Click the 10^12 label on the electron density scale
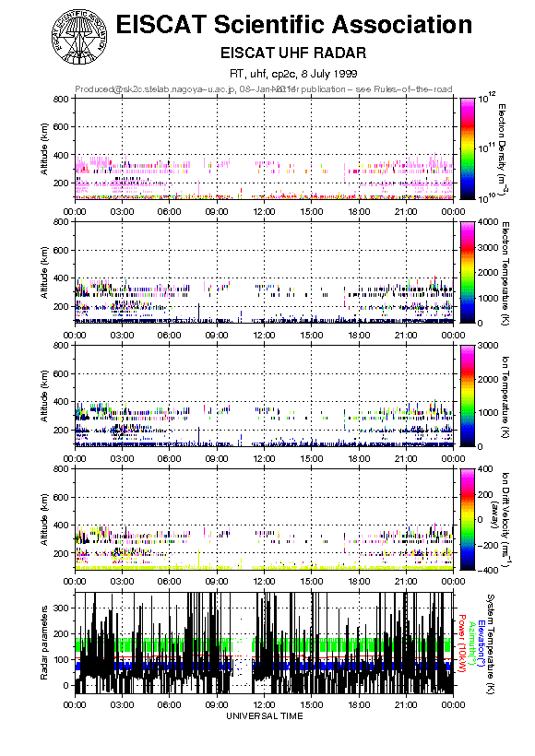Viewport: 535px width, 756px height. [x=487, y=98]
